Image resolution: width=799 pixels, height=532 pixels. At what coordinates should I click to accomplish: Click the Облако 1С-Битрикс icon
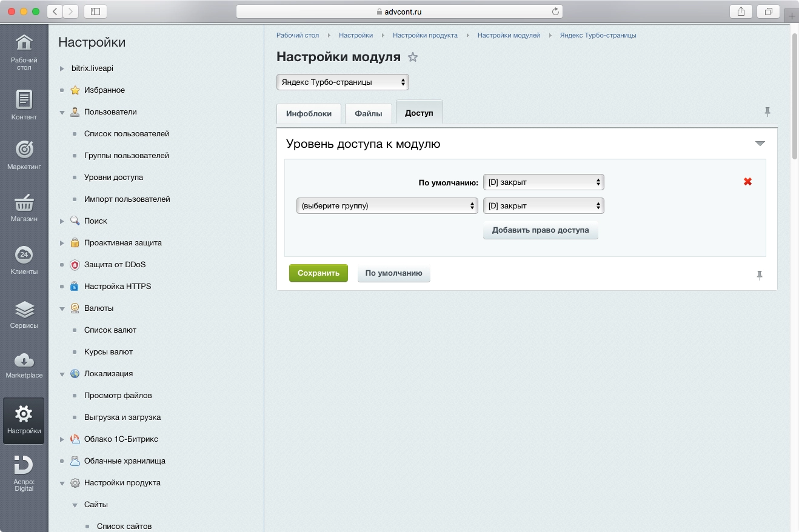[x=75, y=439]
